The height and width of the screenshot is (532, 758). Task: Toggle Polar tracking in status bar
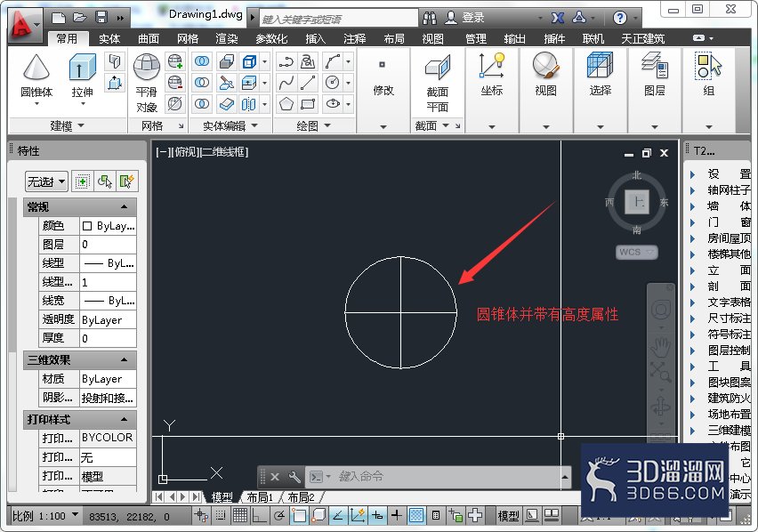(279, 516)
